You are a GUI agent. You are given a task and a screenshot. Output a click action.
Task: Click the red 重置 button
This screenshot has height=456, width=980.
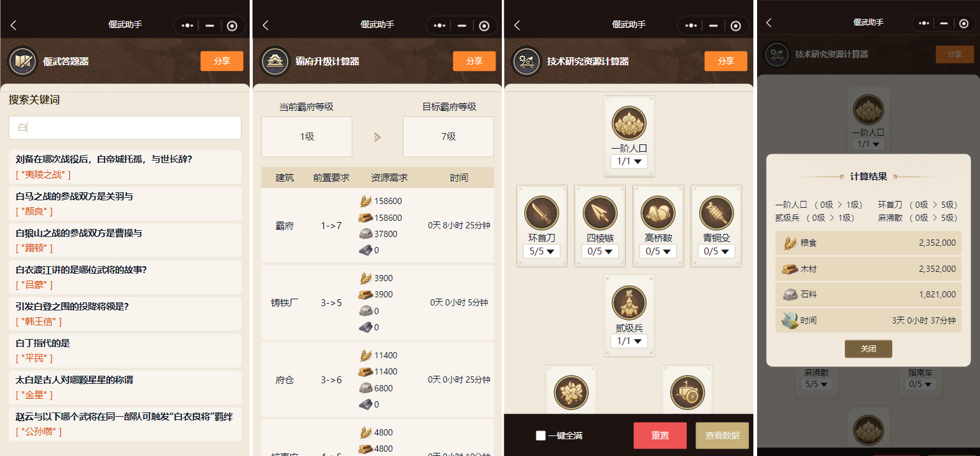point(660,435)
